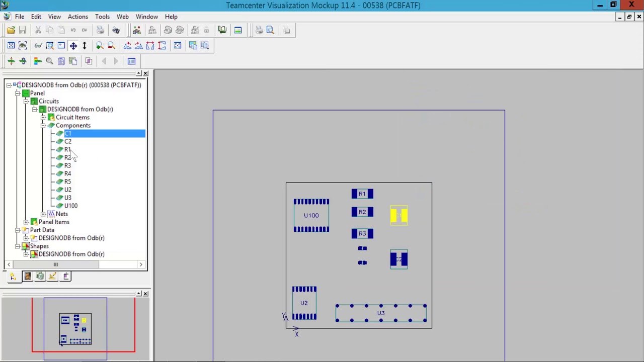
Task: Open the Window menu
Action: [x=147, y=17]
